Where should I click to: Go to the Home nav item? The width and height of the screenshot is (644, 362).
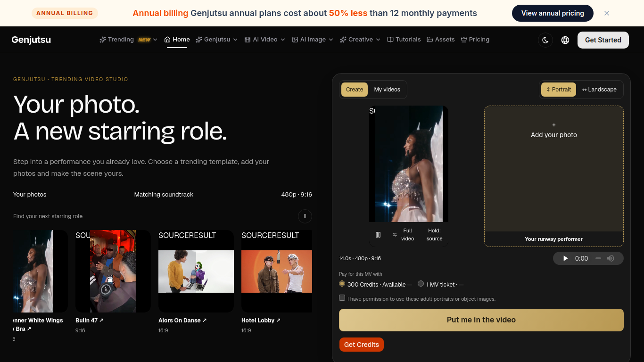point(177,40)
